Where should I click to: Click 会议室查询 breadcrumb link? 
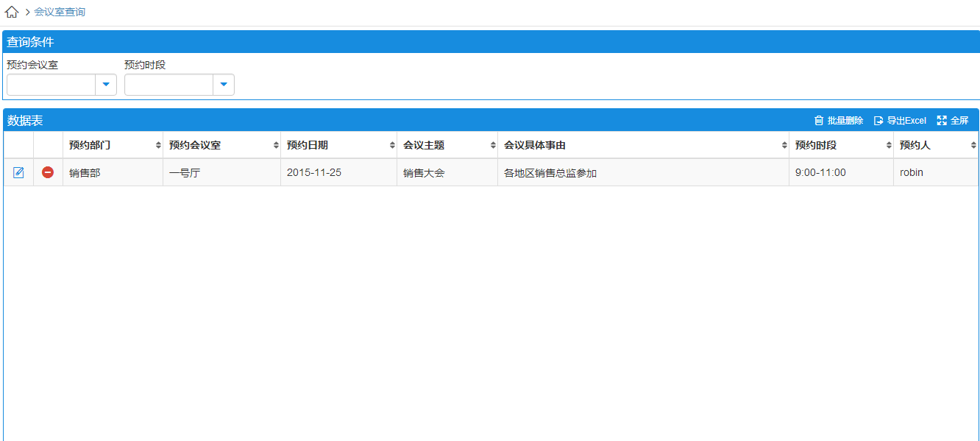pyautogui.click(x=60, y=13)
